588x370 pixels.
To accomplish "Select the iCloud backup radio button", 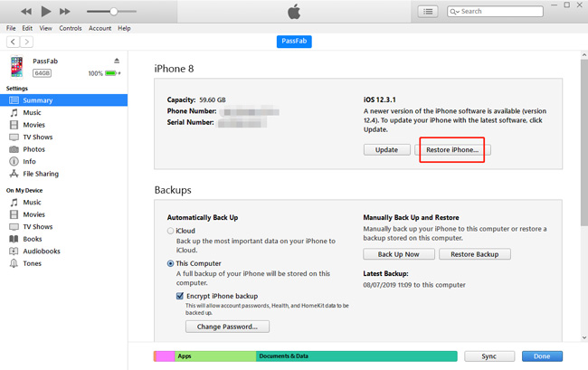I will coord(170,231).
